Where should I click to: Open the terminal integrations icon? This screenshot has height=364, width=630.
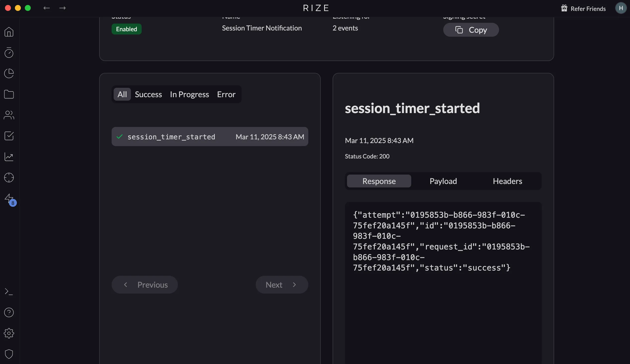(x=9, y=292)
